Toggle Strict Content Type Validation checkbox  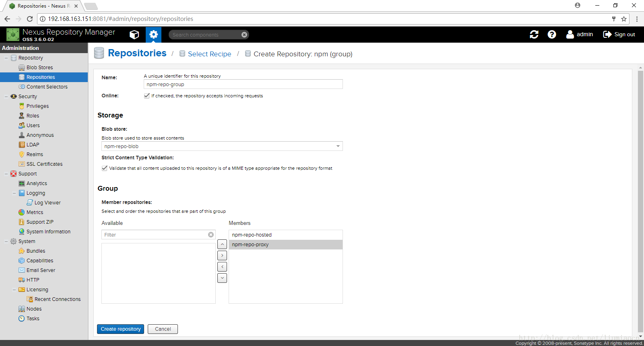pos(105,168)
